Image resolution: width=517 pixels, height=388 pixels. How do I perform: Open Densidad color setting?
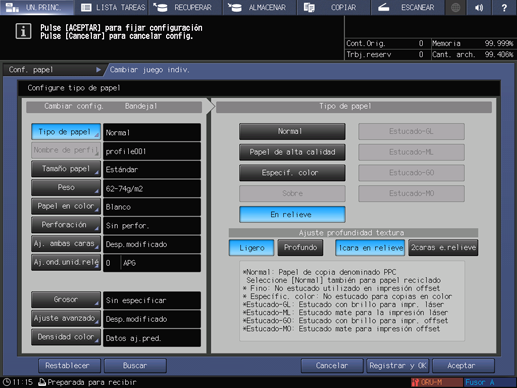[66, 337]
